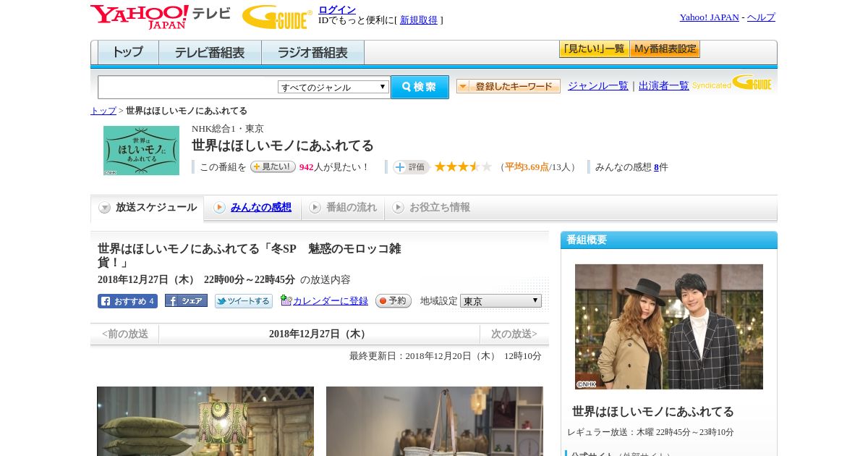Expand the すべてのジャンル genre dropdown
868x456 pixels.
pyautogui.click(x=333, y=87)
